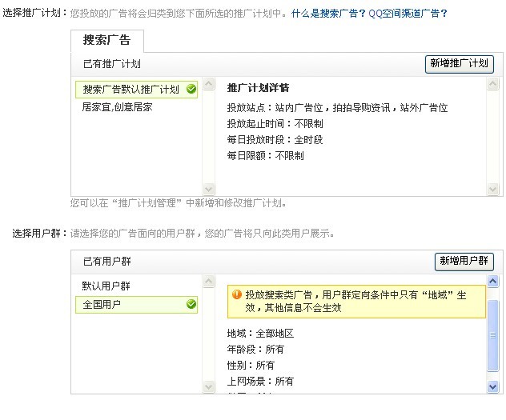Select 搜索广告默认推广计划 list entry
The height and width of the screenshot is (420, 506).
136,90
